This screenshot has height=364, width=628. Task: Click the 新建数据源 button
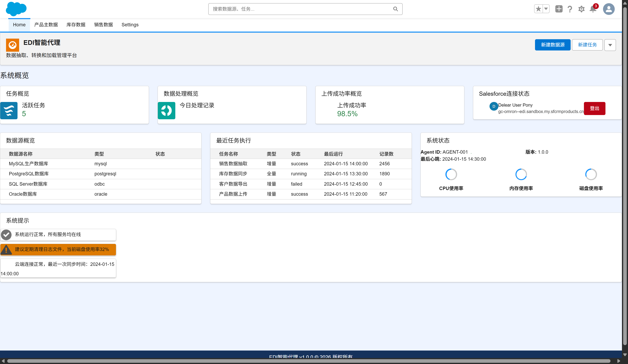pos(553,45)
